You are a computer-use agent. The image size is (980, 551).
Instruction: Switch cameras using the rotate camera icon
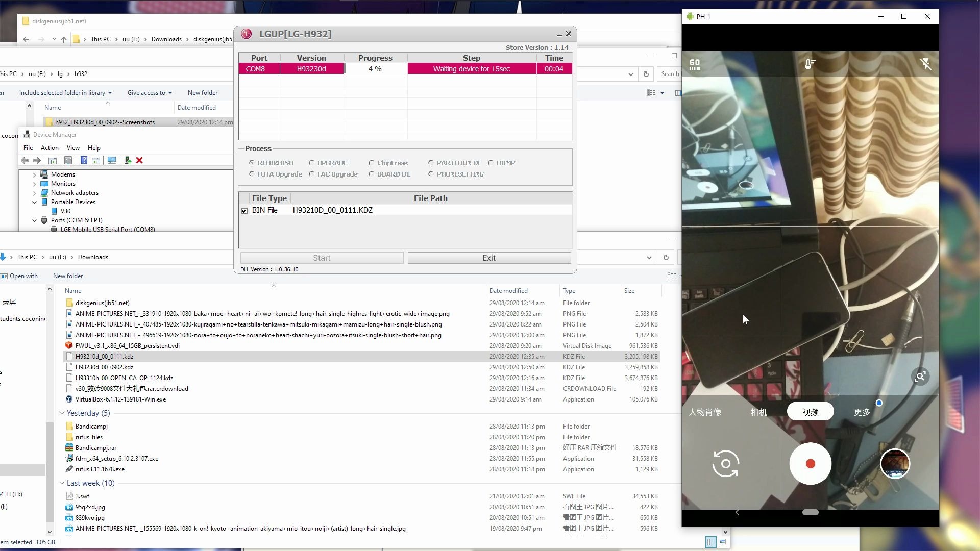[725, 464]
